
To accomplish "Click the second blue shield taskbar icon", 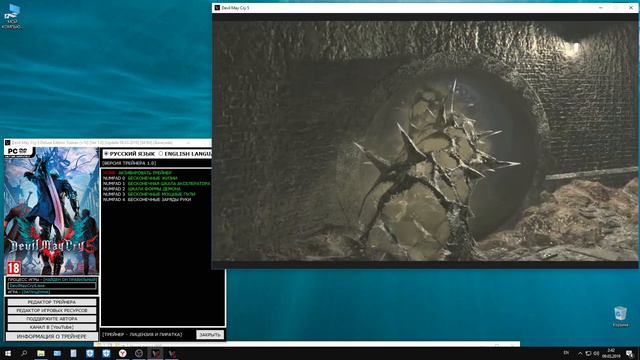I will 106,353.
